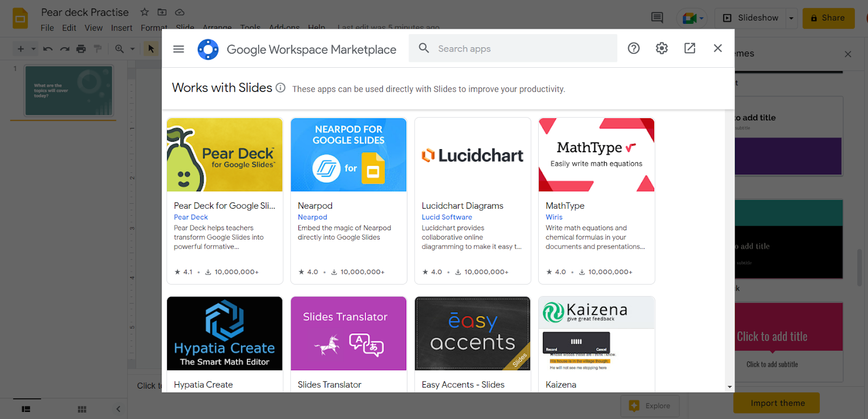Open the Marketplace help icon
This screenshot has width=868, height=419.
(634, 48)
